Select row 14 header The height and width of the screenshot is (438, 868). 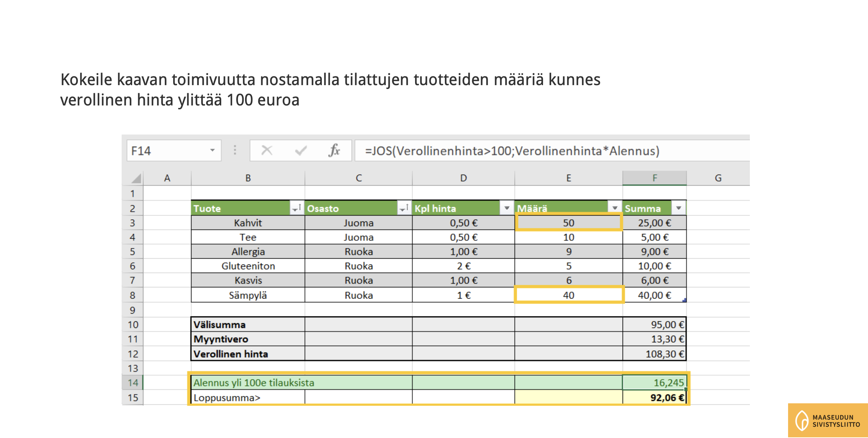click(x=133, y=383)
